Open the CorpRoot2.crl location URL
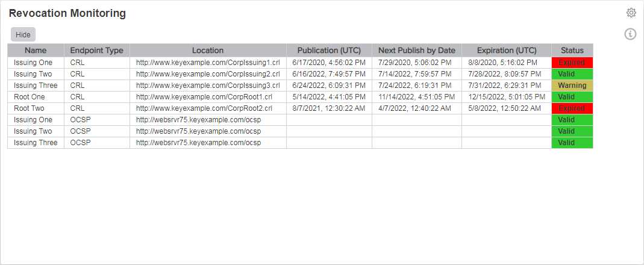644x265 pixels. [204, 108]
